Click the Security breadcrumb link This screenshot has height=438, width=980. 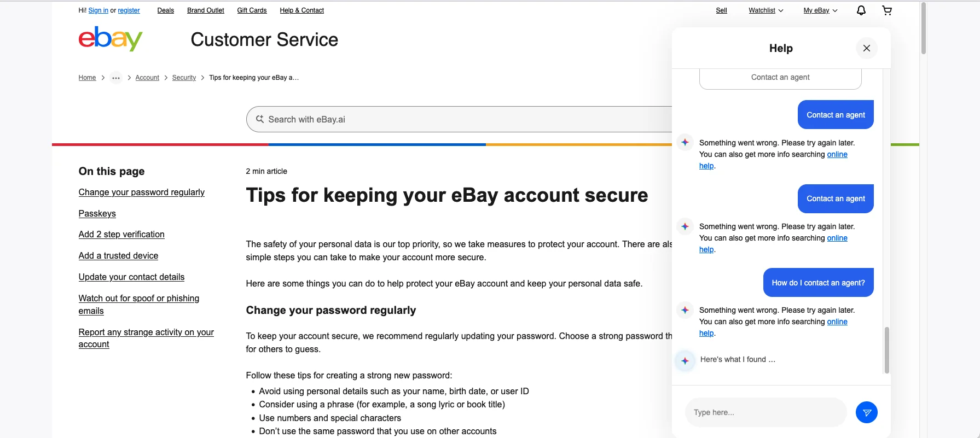point(184,78)
